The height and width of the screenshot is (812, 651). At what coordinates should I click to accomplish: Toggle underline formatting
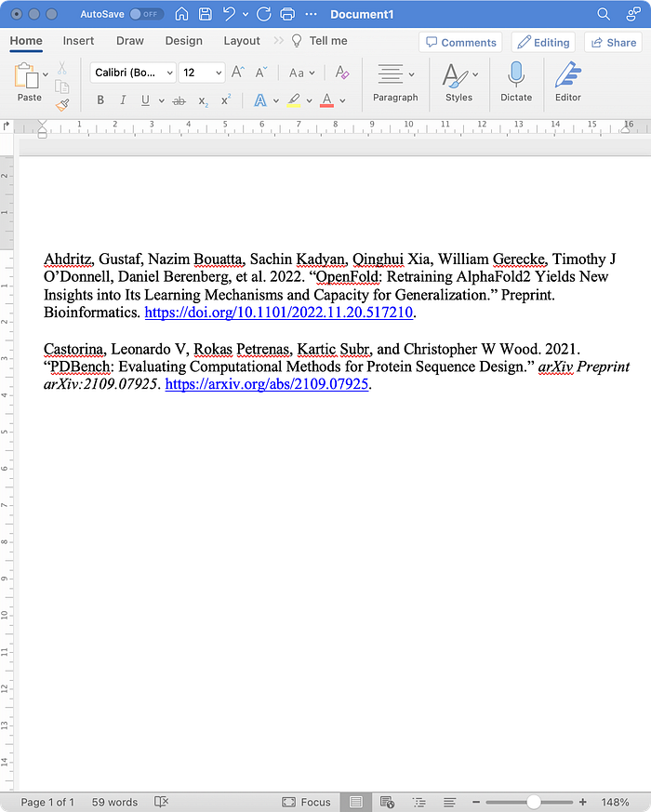(145, 100)
